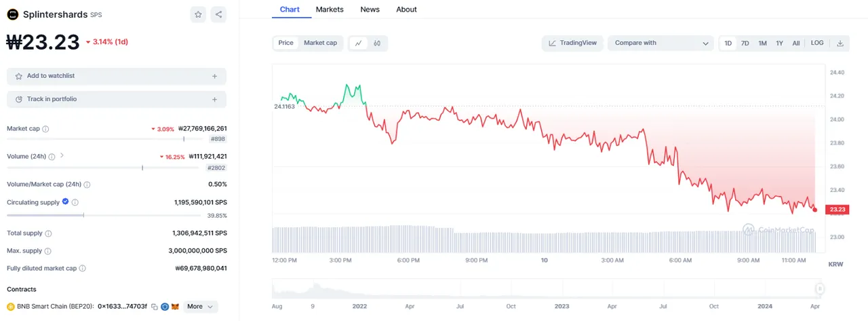The height and width of the screenshot is (321, 868).
Task: Click the blue verified badge on Circulating supply
Action: point(65,202)
